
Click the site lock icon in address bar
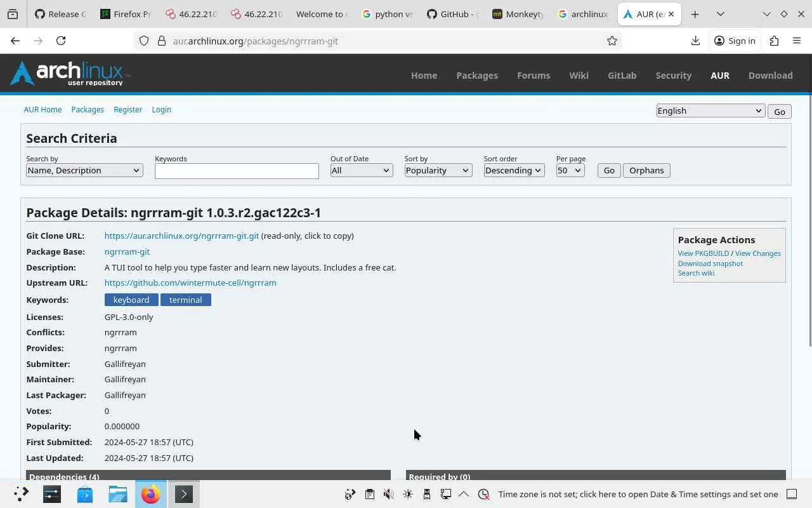[161, 41]
